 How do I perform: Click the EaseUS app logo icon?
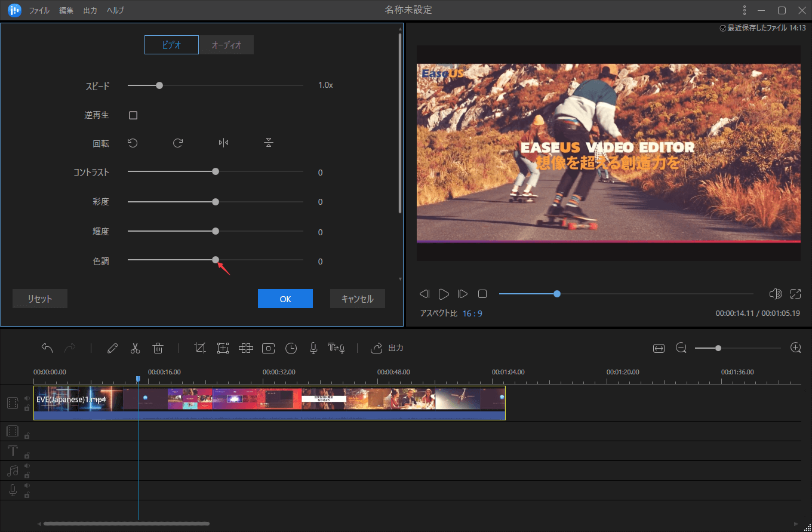tap(14, 10)
